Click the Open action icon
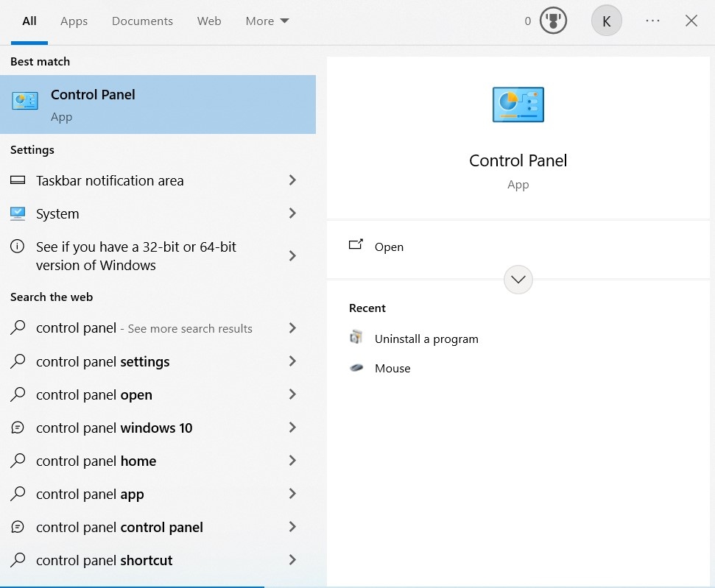The height and width of the screenshot is (588, 715). [x=356, y=245]
